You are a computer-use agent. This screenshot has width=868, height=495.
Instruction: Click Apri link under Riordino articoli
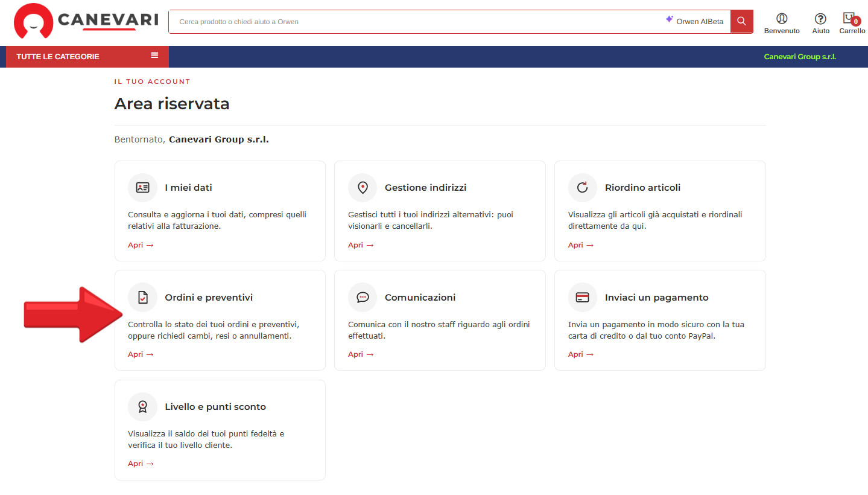pyautogui.click(x=581, y=245)
